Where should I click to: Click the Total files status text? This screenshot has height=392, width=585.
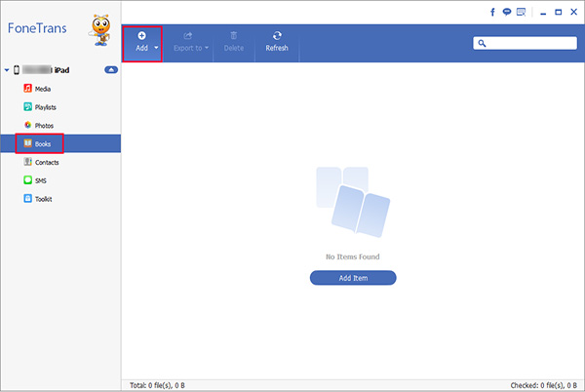[157, 385]
